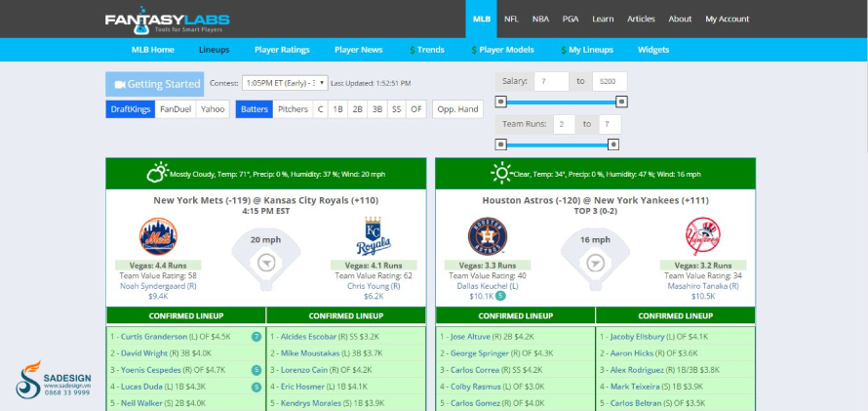This screenshot has width=868, height=411.
Task: Open the Widgets page
Action: (x=653, y=50)
